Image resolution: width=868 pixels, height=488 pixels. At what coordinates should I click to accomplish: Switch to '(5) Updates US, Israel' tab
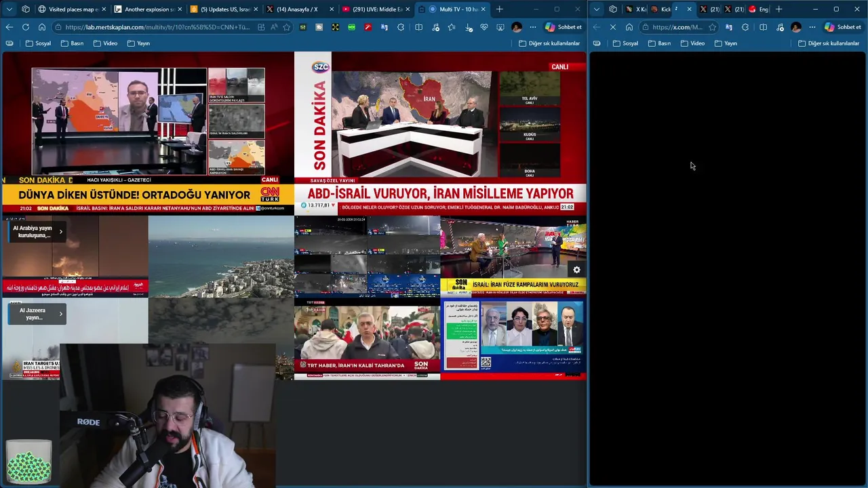coord(224,9)
